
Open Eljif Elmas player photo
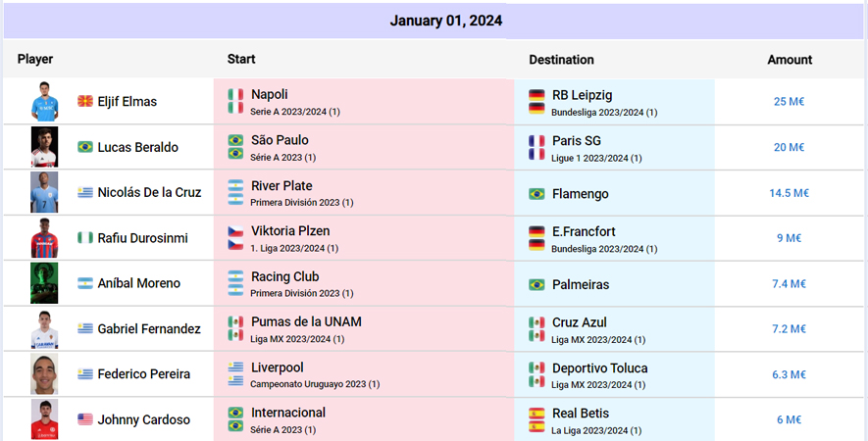pyautogui.click(x=44, y=101)
